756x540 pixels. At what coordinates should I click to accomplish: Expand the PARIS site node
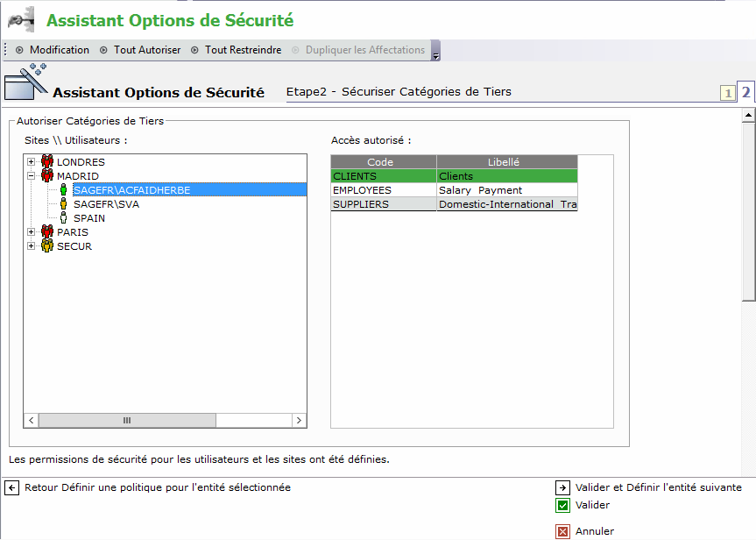[x=32, y=232]
